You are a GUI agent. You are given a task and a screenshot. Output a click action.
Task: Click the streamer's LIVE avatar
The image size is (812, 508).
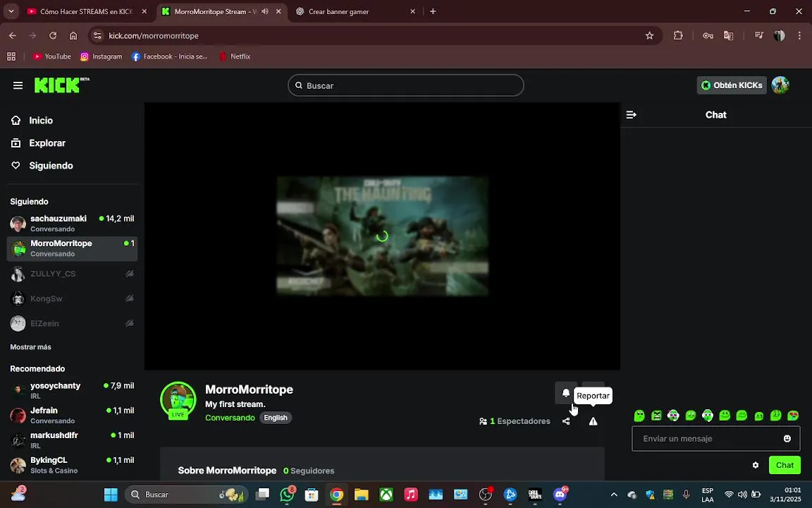point(178,400)
